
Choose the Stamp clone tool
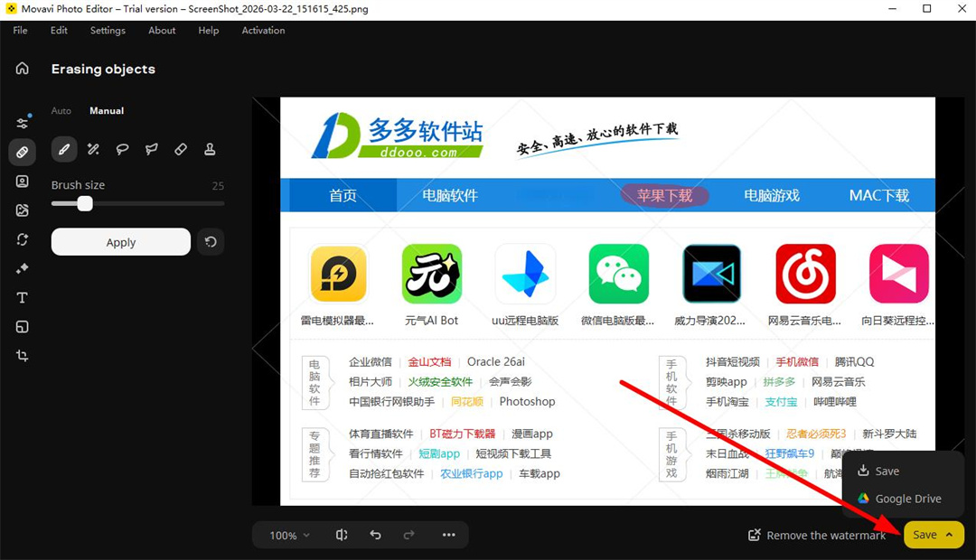point(210,149)
